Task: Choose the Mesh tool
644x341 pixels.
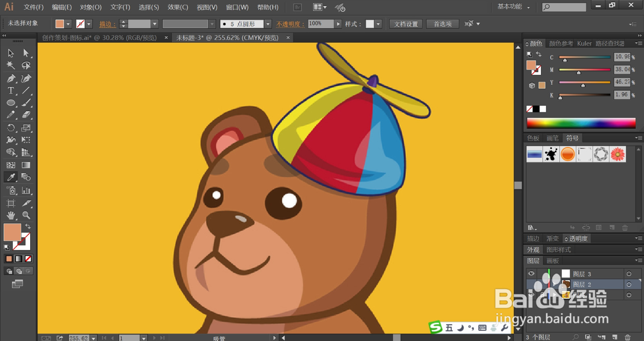Action: point(11,165)
